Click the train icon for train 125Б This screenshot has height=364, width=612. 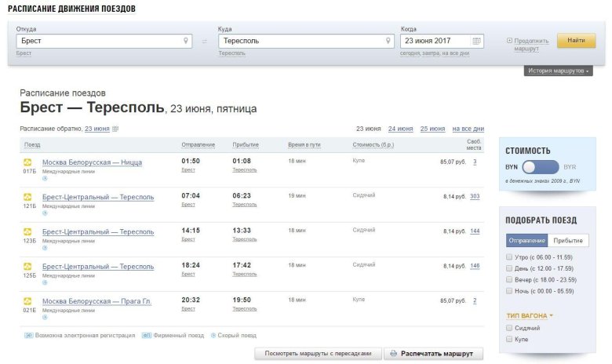[x=27, y=267]
